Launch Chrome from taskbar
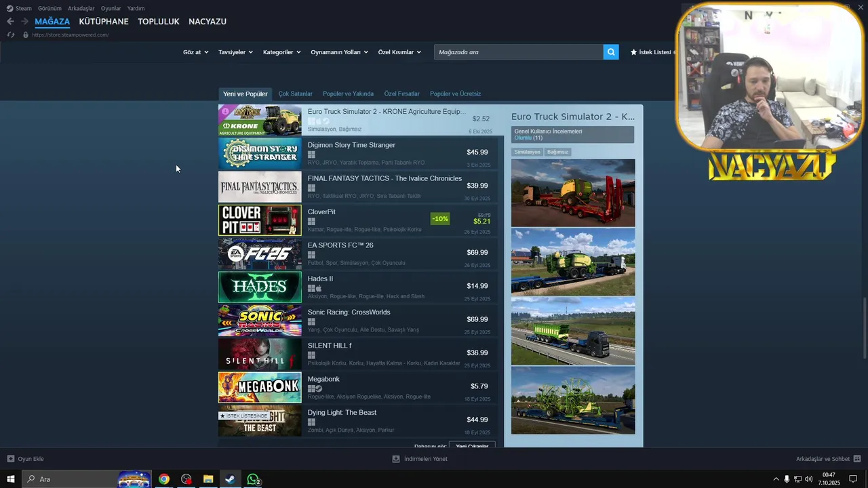Image resolution: width=868 pixels, height=488 pixels. point(164,479)
